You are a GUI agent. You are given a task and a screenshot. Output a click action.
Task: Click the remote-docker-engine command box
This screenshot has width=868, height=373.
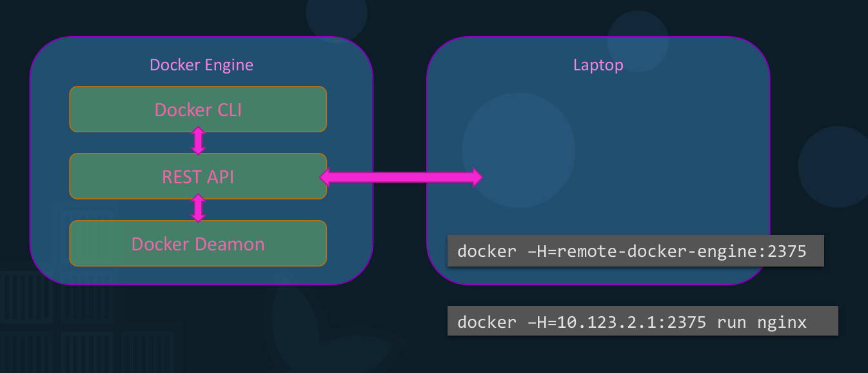click(x=635, y=250)
